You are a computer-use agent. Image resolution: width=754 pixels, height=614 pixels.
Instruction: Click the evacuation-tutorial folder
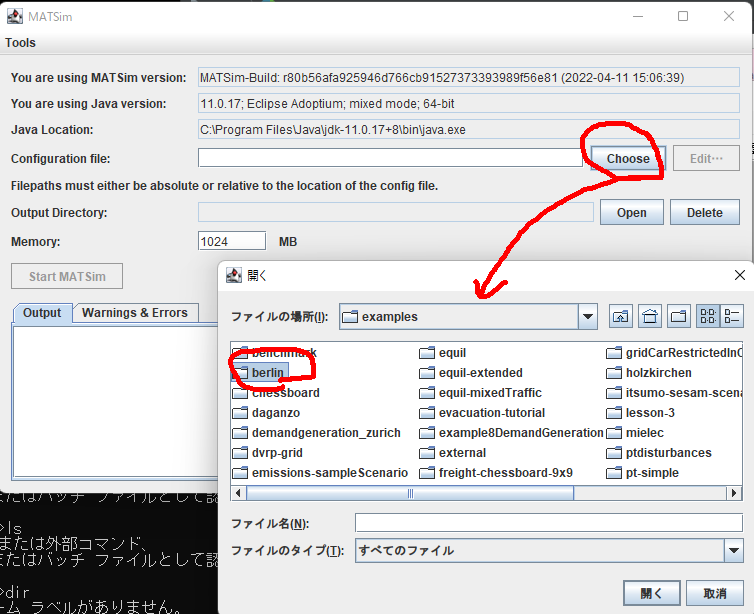(x=491, y=413)
